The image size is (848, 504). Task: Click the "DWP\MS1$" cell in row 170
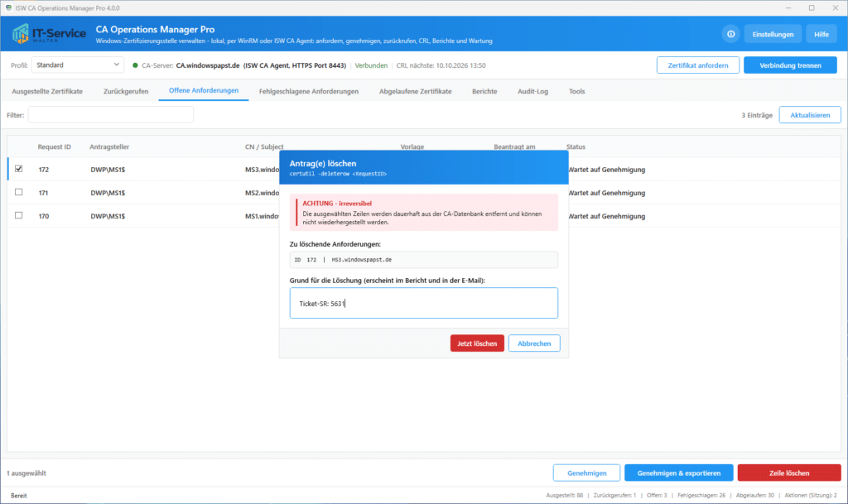point(108,216)
